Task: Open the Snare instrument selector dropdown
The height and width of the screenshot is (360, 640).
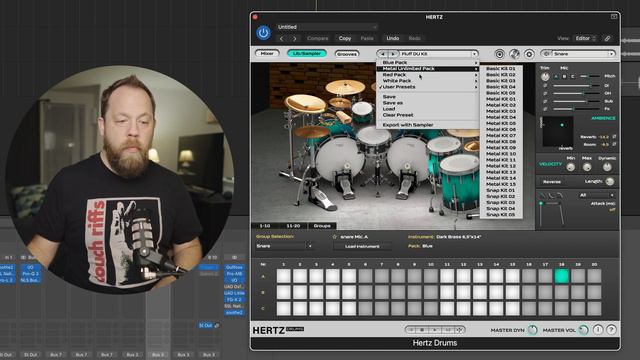Action: (x=578, y=54)
